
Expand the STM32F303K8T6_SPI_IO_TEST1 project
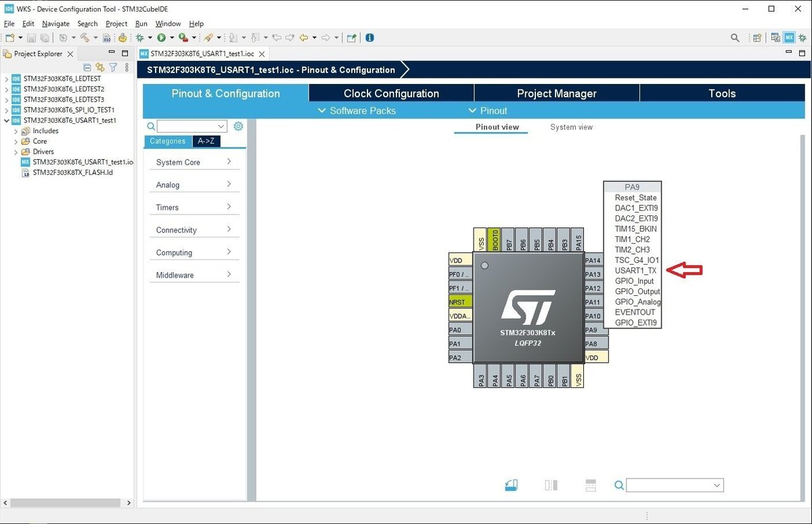tap(7, 110)
